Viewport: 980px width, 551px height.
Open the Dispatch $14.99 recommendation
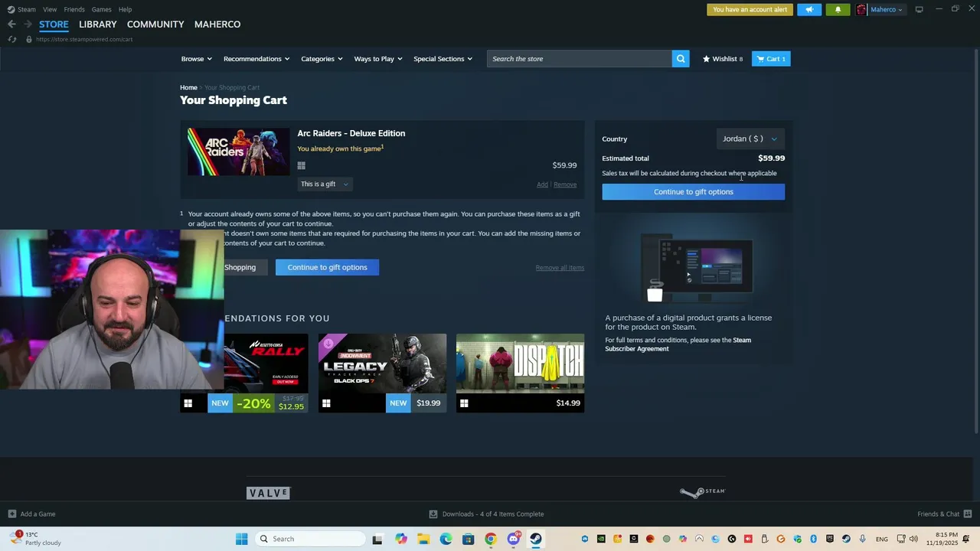[x=520, y=373]
